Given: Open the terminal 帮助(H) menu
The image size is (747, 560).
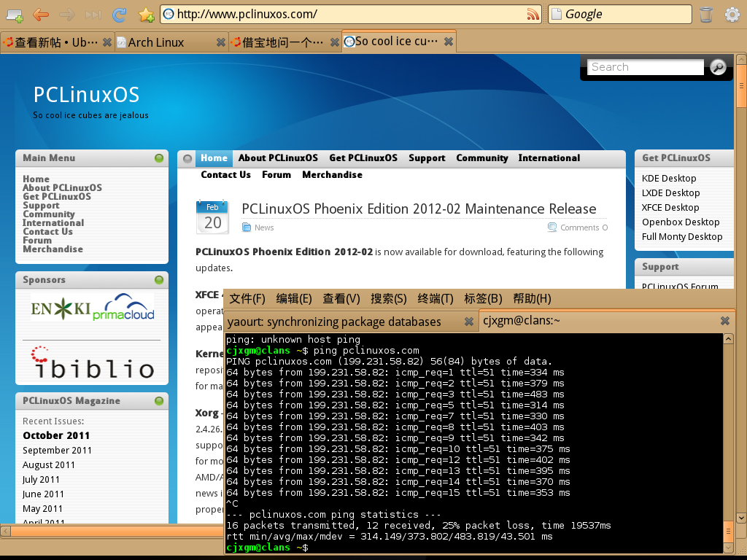Looking at the screenshot, I should point(532,298).
